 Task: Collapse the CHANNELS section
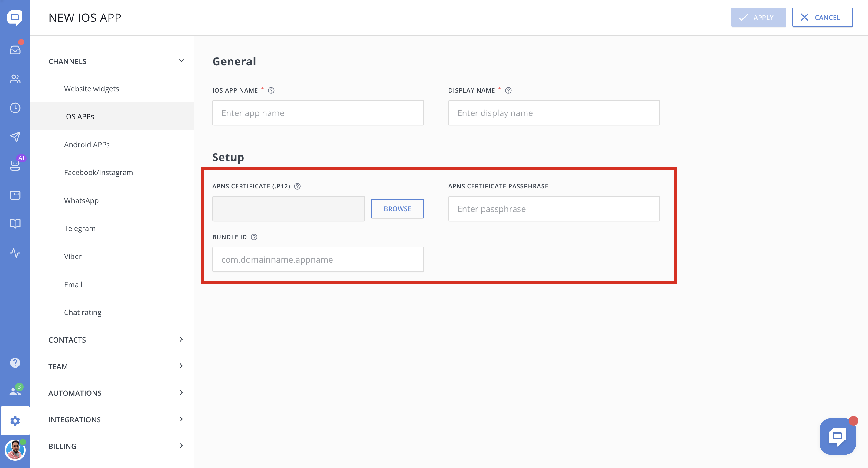[181, 61]
